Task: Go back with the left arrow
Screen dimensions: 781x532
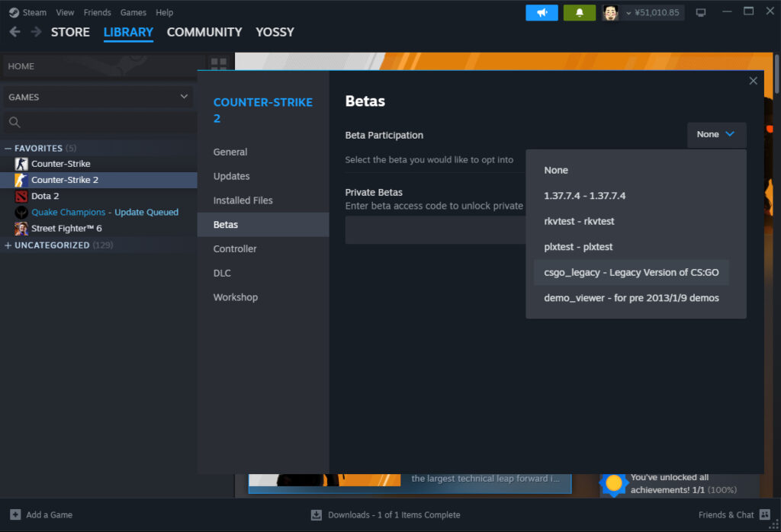Action: 15,32
